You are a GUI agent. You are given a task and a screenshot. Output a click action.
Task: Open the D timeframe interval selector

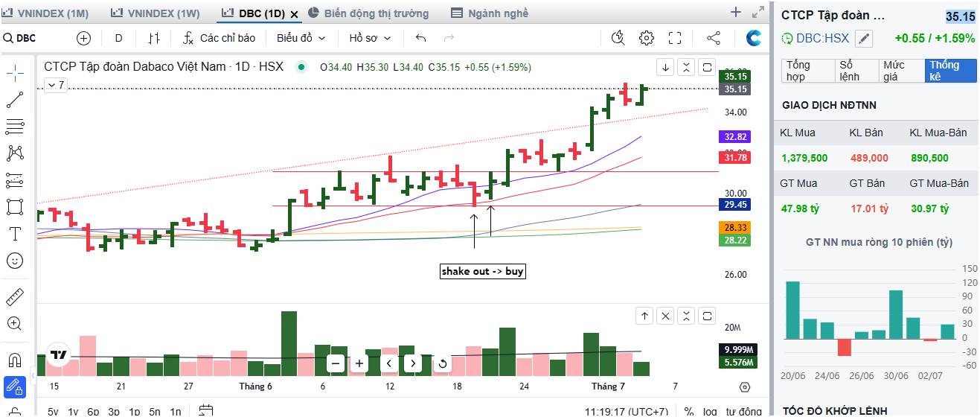click(119, 38)
